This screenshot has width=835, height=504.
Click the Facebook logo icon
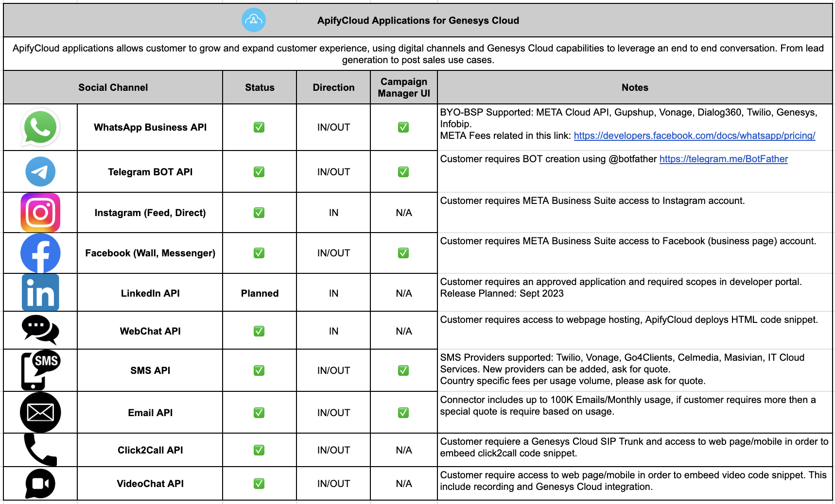pyautogui.click(x=40, y=253)
